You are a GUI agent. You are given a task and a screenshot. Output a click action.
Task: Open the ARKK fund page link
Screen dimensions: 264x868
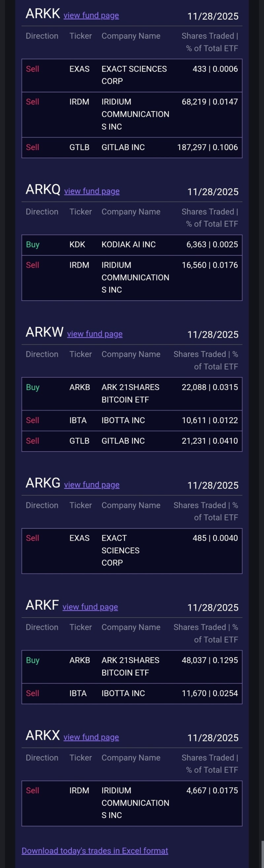91,15
